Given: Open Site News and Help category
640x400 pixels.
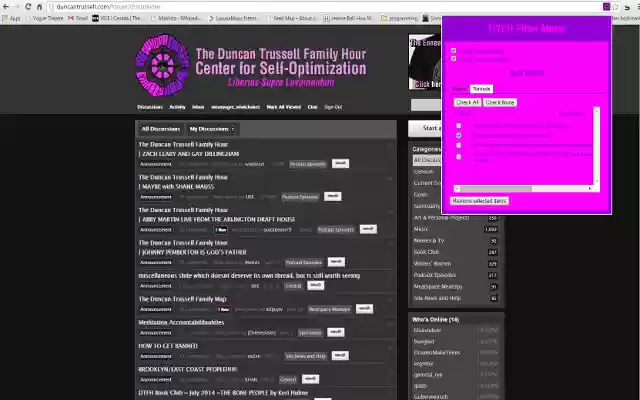Looking at the screenshot, I should [x=456, y=298].
